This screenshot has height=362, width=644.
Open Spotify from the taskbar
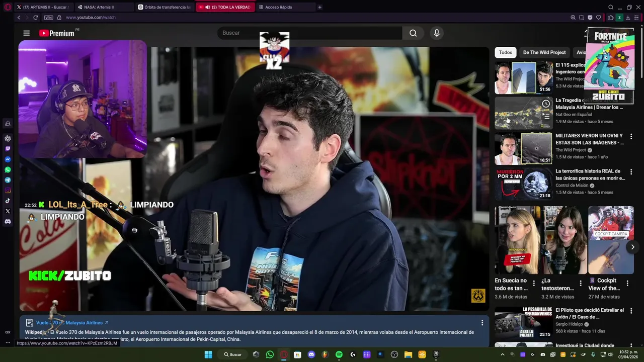coord(339,354)
